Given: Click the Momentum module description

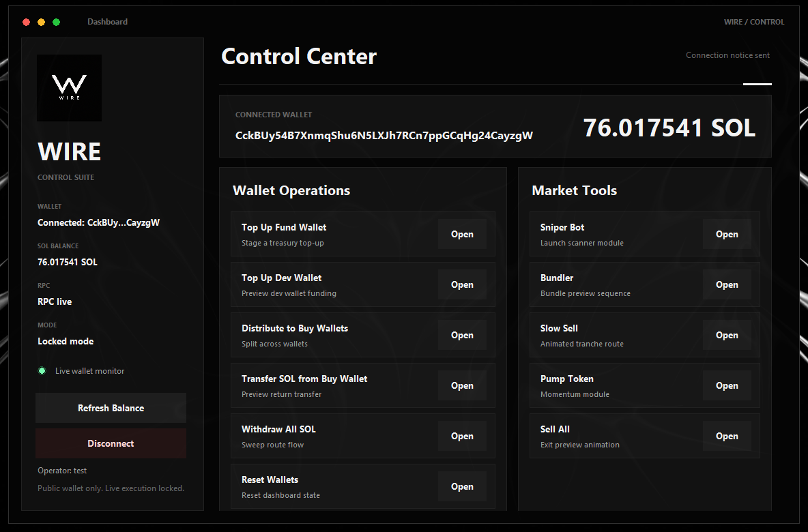Looking at the screenshot, I should [x=575, y=394].
